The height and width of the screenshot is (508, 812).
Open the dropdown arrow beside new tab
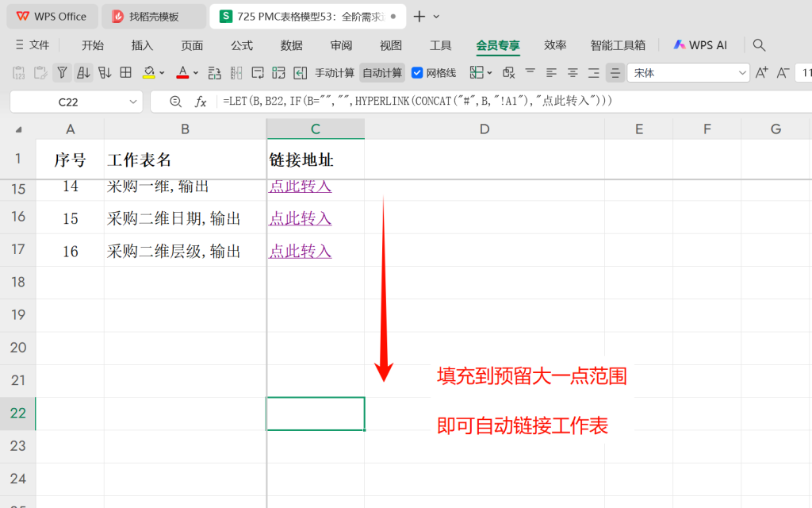pos(437,17)
